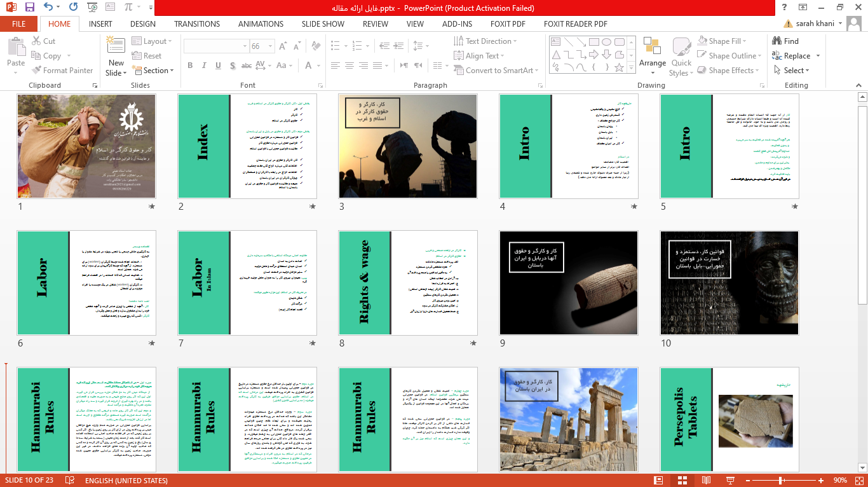Select the oval shape in shapes gallery
This screenshot has width=868, height=487.
pos(606,42)
